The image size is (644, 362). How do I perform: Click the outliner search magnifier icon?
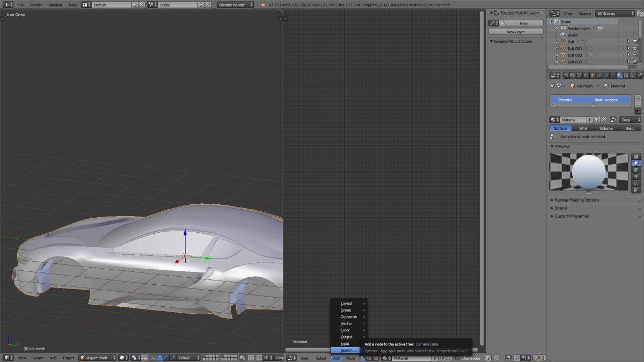point(641,13)
